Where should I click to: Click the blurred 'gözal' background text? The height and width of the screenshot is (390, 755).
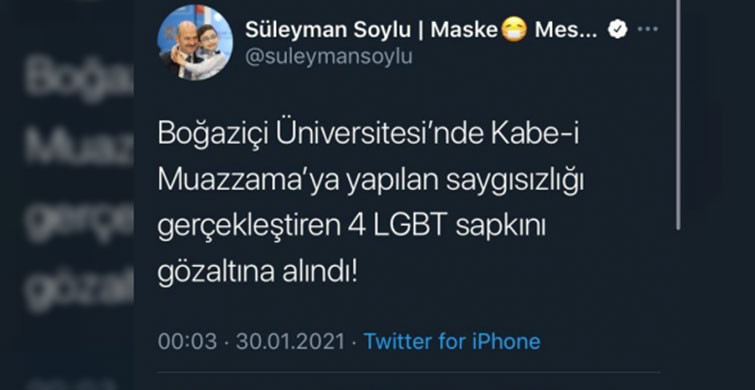pos(79,287)
